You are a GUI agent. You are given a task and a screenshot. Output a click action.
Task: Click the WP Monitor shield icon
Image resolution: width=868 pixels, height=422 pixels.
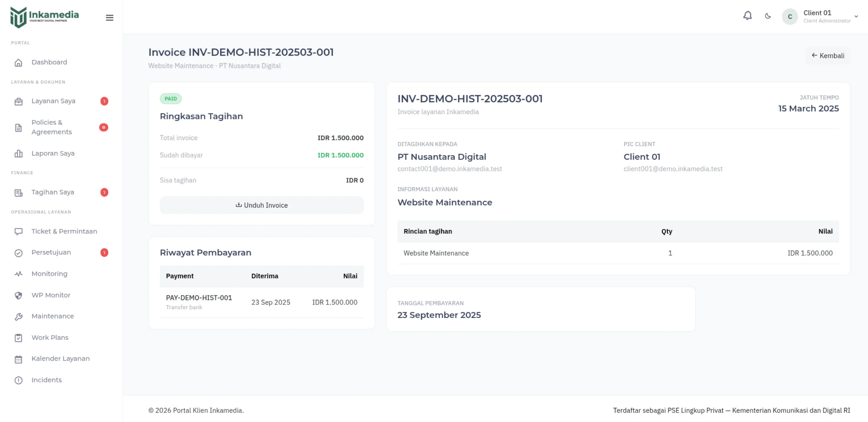click(x=18, y=295)
